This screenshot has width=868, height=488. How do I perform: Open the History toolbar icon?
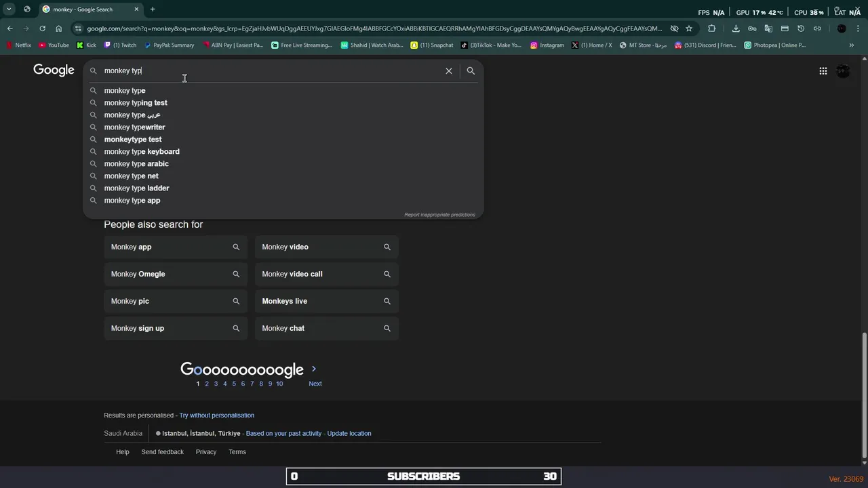tap(801, 28)
